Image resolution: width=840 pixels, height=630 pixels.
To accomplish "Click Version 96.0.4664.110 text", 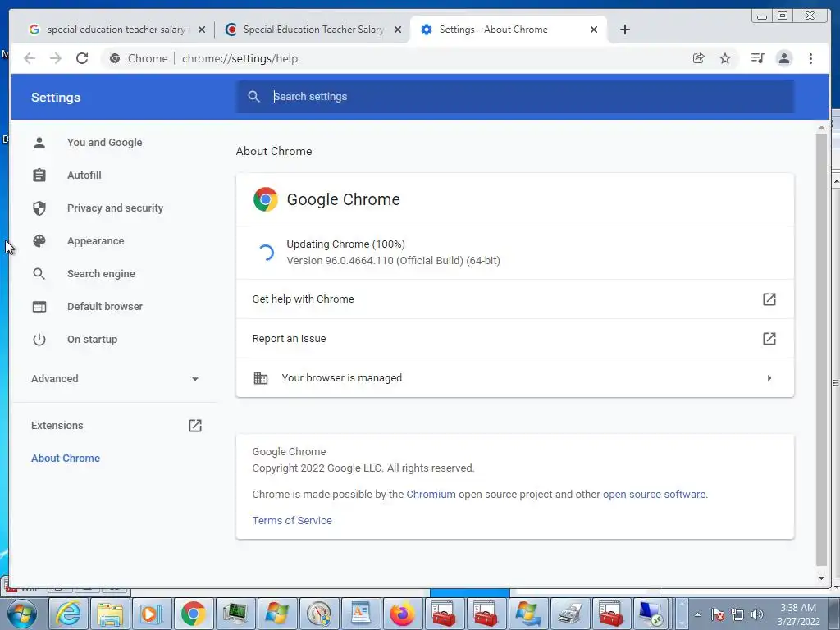I will [x=393, y=260].
